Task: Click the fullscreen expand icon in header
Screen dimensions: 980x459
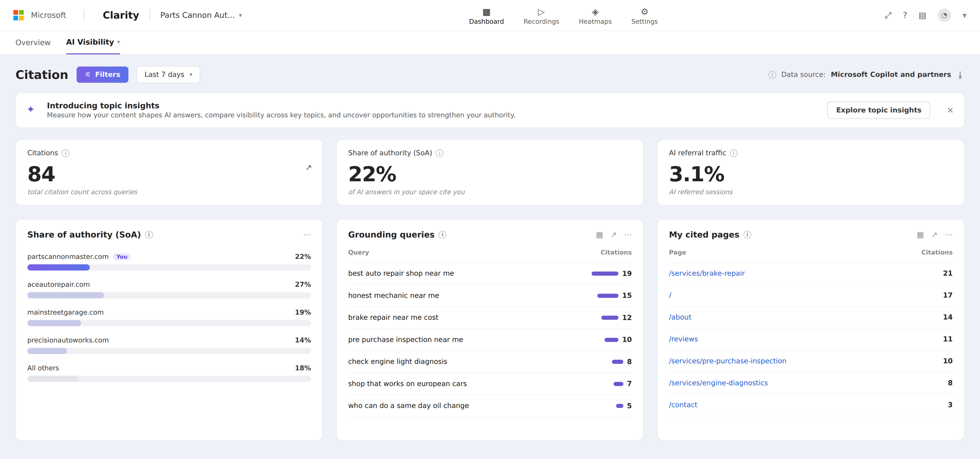Action: tap(888, 16)
